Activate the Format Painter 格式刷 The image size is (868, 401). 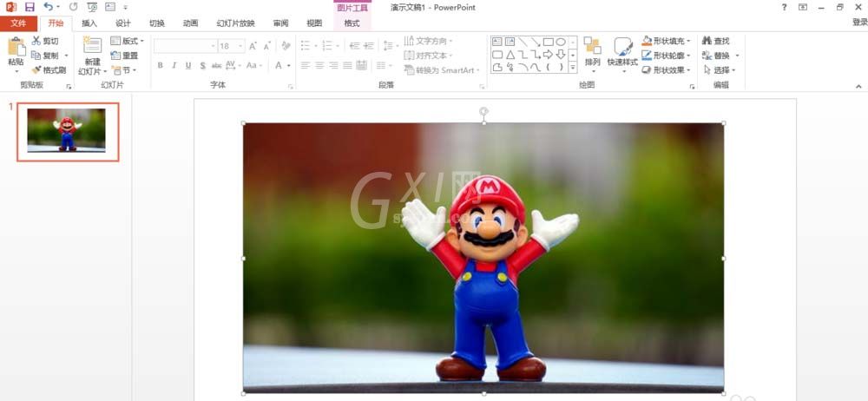click(x=49, y=70)
